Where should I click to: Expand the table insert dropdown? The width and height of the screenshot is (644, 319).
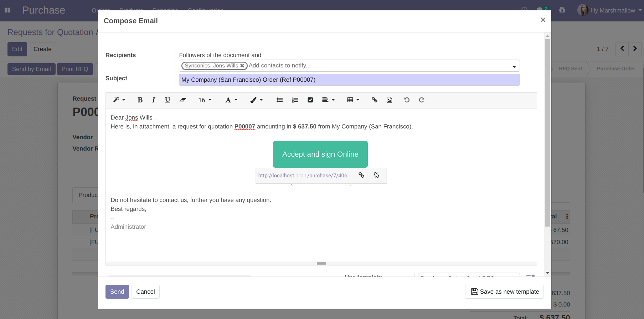[353, 100]
